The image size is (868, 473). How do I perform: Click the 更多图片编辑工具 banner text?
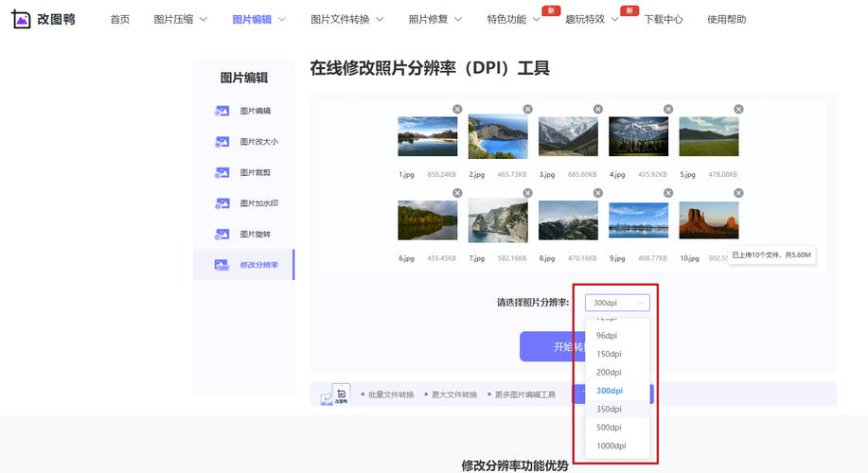coord(524,394)
